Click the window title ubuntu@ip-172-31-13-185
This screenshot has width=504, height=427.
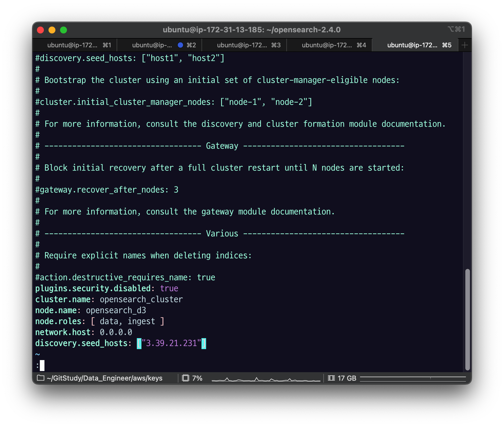(x=252, y=30)
